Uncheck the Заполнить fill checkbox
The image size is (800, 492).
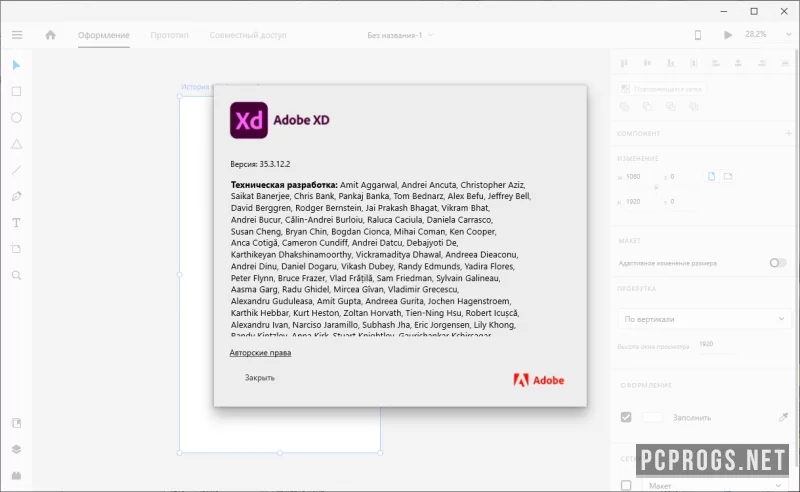pyautogui.click(x=626, y=417)
